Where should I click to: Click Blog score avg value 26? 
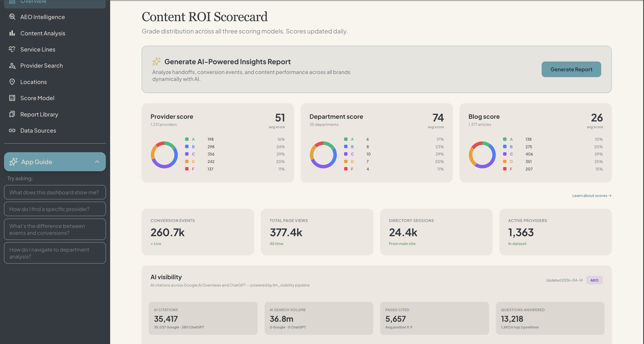(597, 118)
